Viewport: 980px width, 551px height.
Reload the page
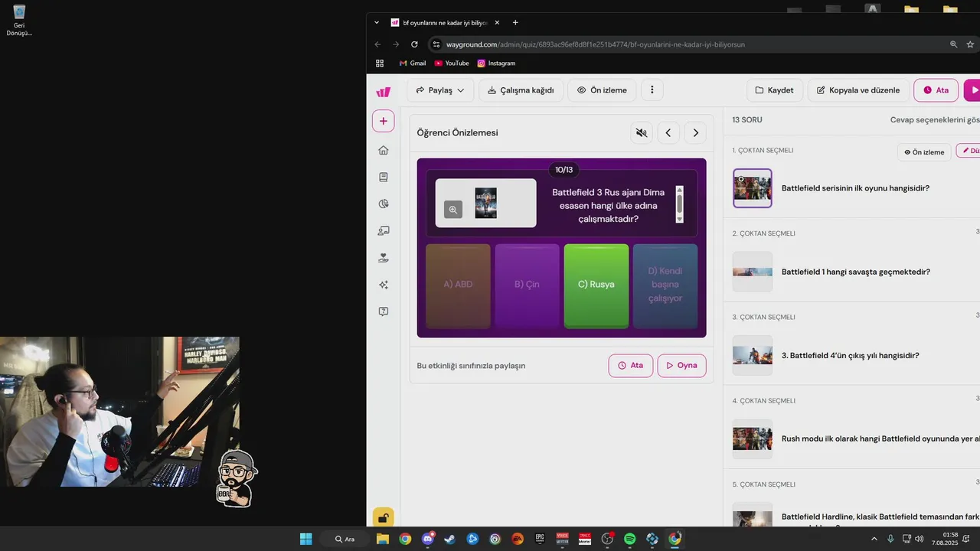(x=414, y=44)
